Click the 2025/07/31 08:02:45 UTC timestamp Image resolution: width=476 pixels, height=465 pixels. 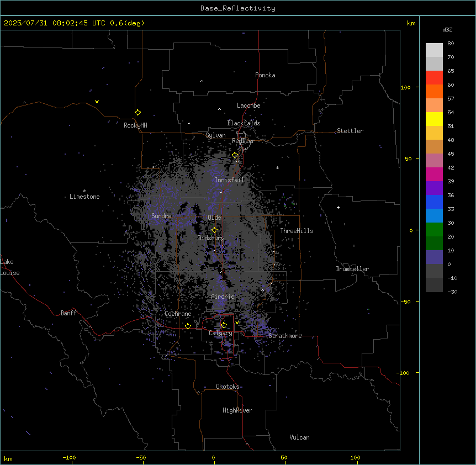55,23
